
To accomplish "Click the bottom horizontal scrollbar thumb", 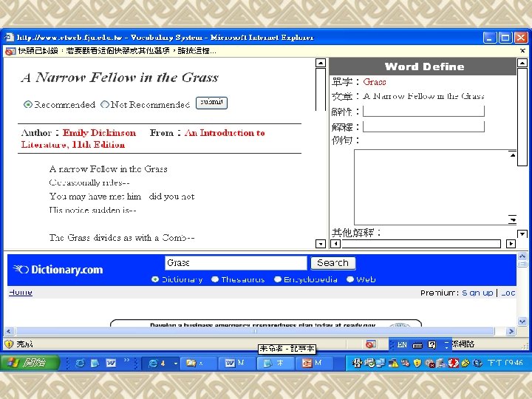I will tap(255, 331).
